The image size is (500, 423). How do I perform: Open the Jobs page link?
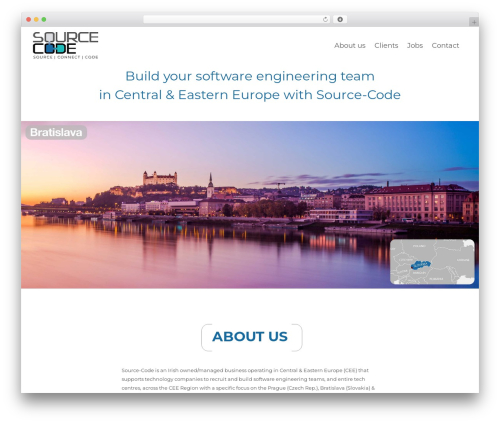(415, 45)
